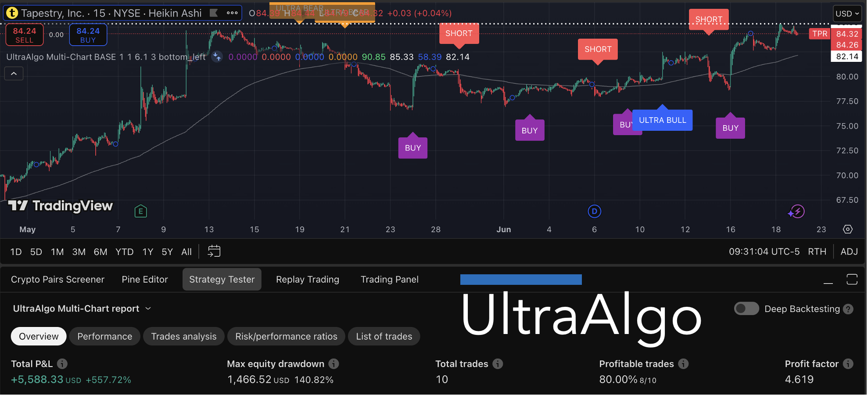Toggle ADJ price adjustment
The width and height of the screenshot is (868, 395).
pos(849,251)
